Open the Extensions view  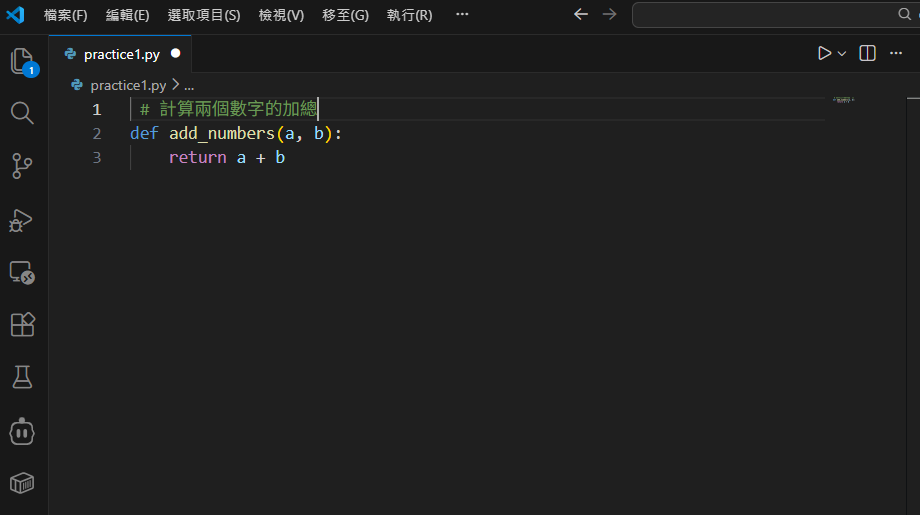[x=22, y=324]
